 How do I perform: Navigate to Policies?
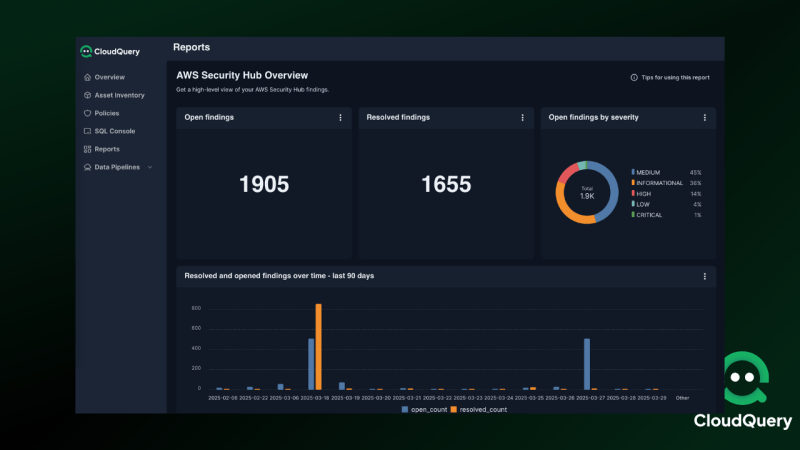[x=107, y=113]
